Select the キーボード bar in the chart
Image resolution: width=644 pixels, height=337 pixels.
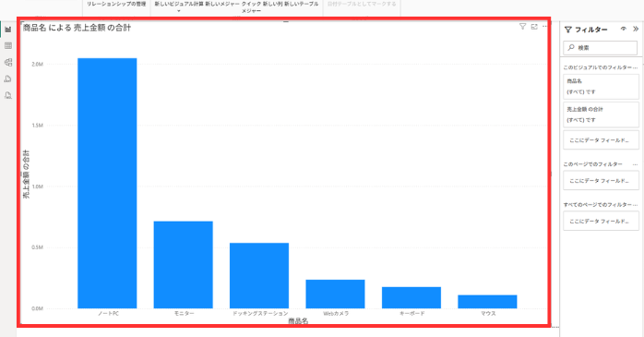point(411,297)
